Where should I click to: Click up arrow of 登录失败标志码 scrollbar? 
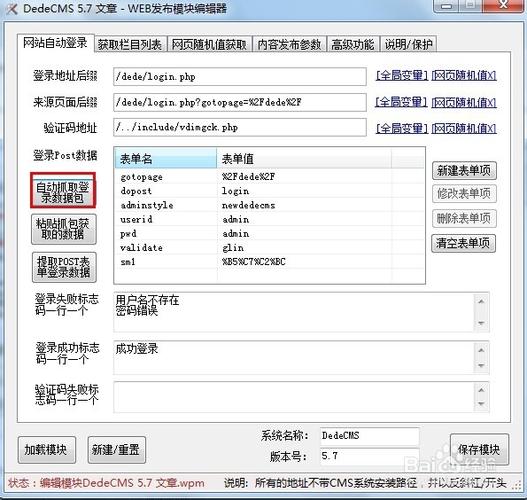481,301
